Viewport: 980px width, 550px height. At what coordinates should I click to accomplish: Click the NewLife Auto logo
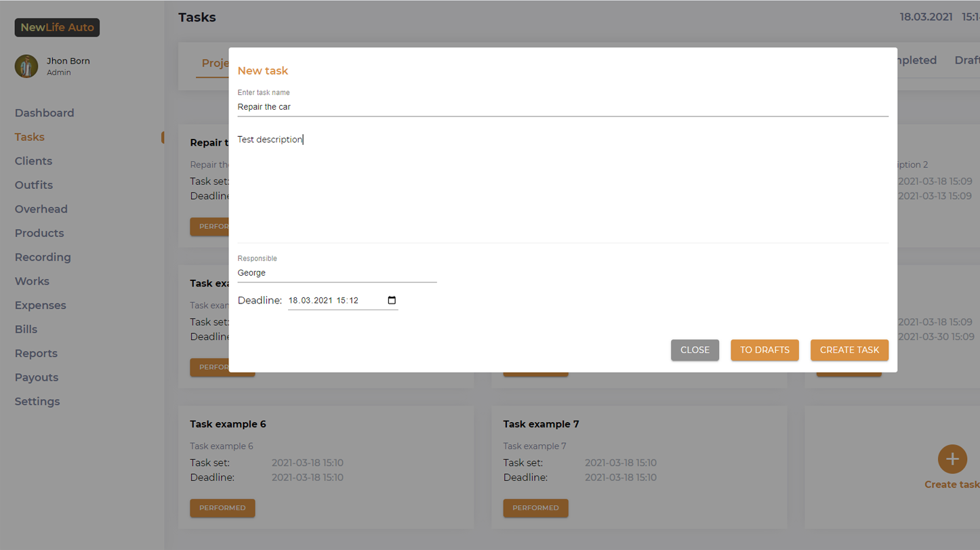point(58,28)
